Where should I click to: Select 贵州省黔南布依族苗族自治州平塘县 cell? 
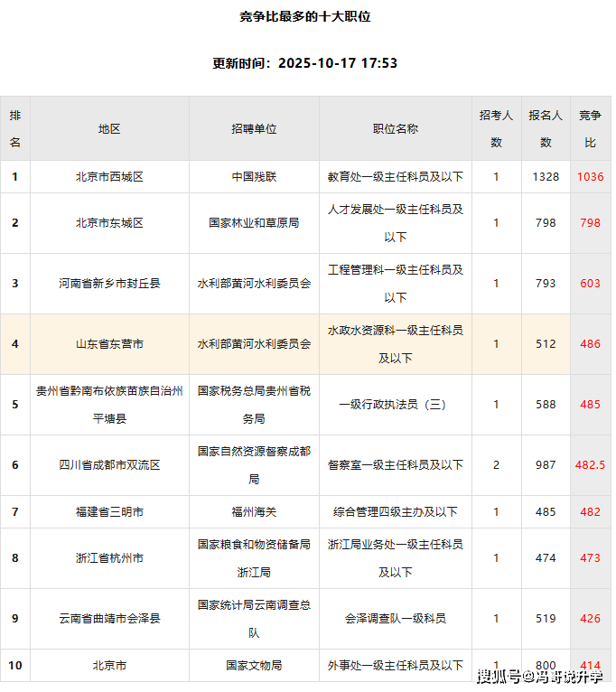point(109,404)
